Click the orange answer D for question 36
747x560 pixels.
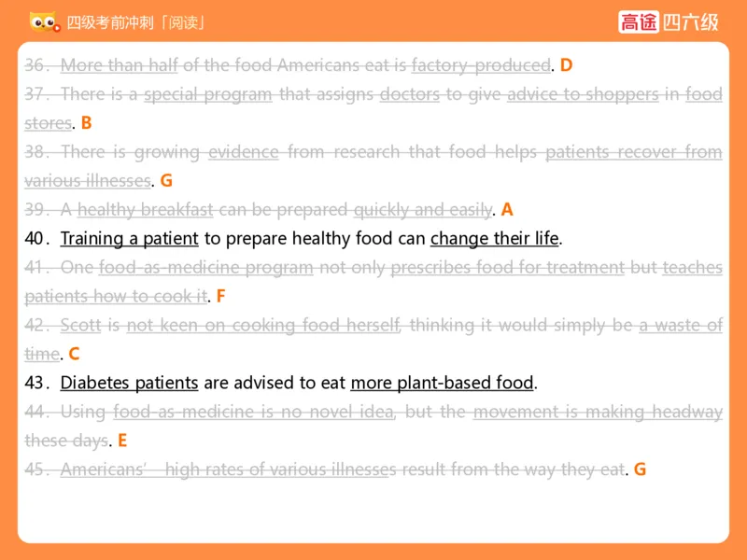[x=566, y=65]
